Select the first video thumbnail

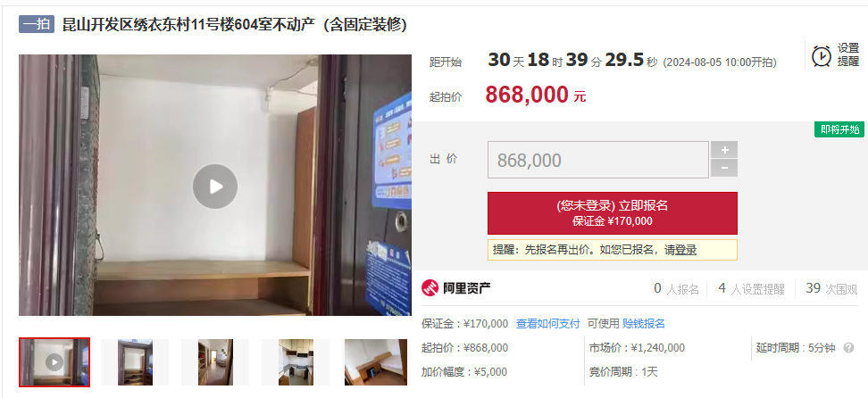click(x=54, y=362)
